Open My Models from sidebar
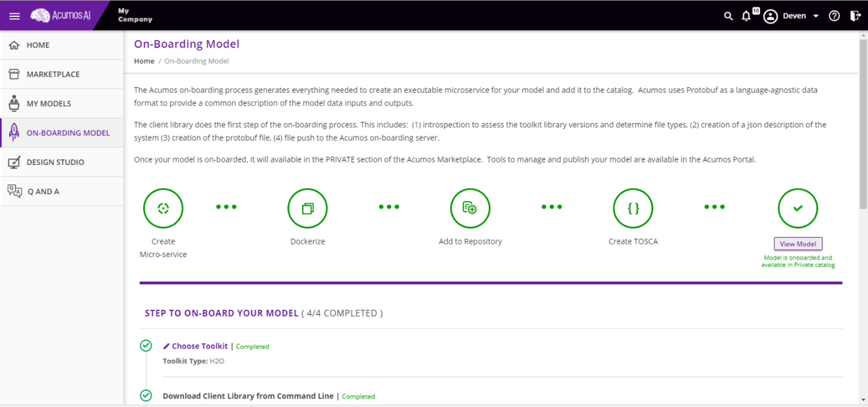 point(48,104)
